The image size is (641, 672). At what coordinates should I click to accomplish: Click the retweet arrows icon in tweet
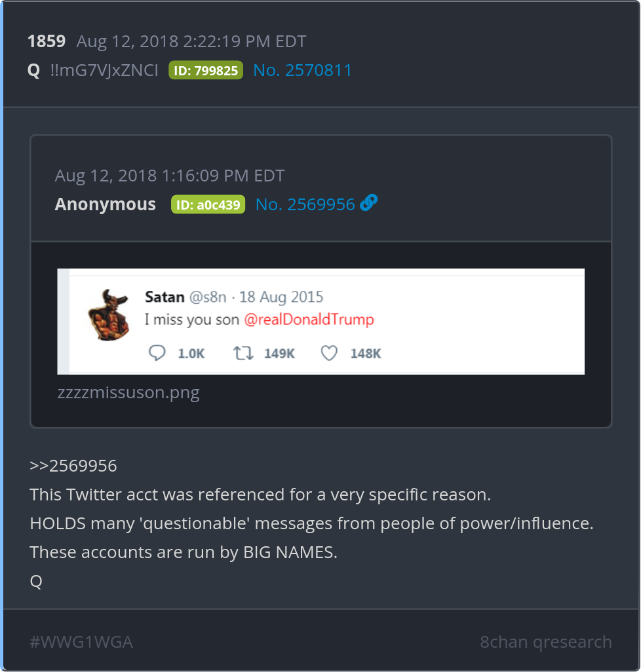click(243, 353)
